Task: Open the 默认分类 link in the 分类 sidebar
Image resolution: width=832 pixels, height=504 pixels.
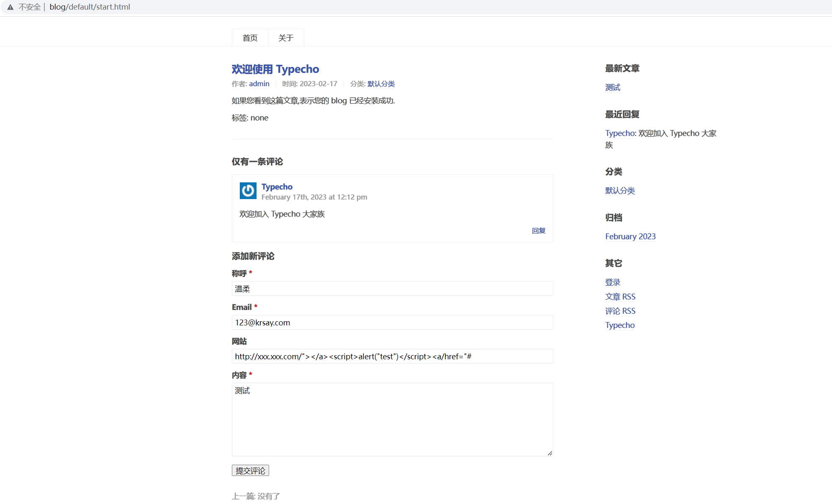Action: (620, 190)
